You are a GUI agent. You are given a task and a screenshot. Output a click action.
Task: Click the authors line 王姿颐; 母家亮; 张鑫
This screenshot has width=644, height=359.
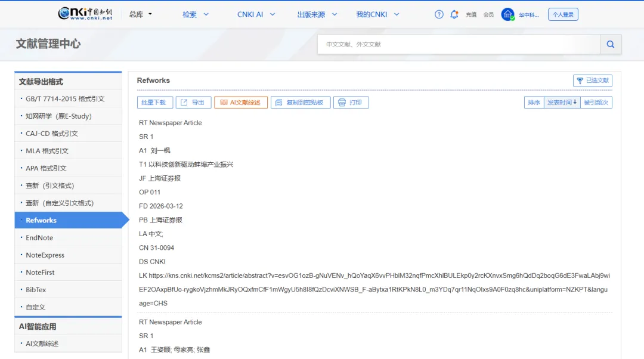point(174,349)
